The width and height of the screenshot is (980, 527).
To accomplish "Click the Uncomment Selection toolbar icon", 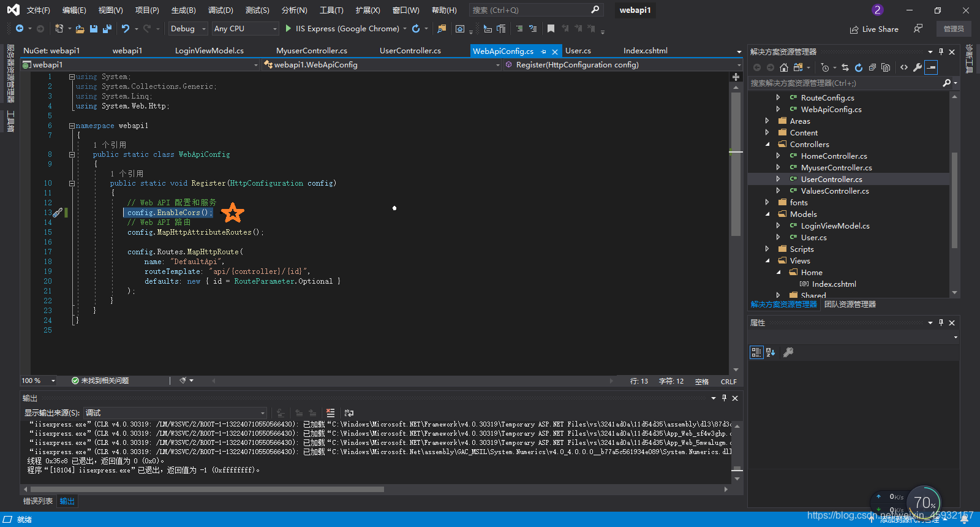I will point(533,29).
